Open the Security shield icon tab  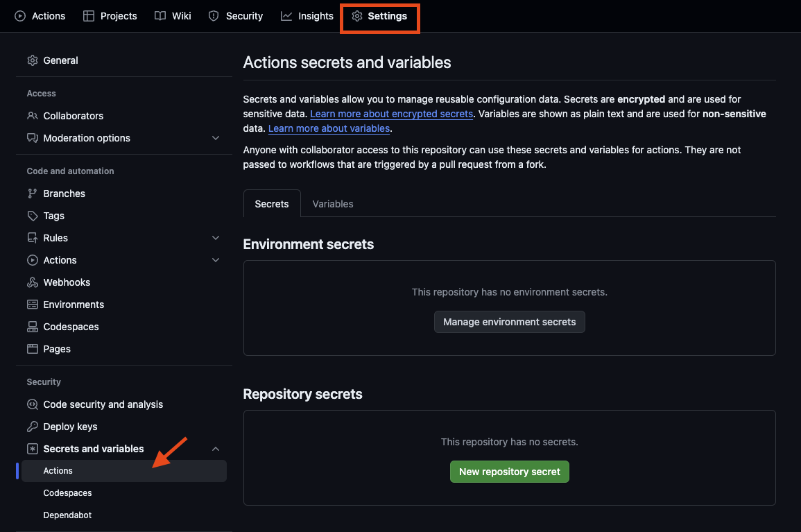tap(212, 15)
